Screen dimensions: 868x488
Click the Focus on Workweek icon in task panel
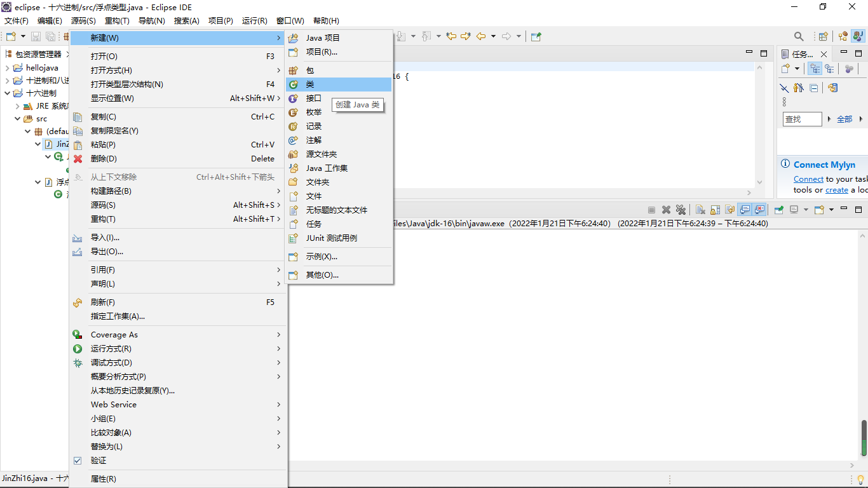[848, 69]
